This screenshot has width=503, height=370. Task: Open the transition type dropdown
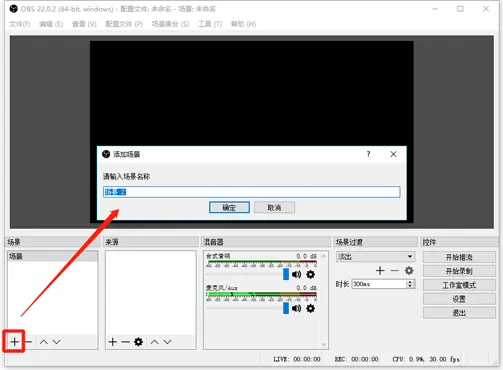(375, 256)
